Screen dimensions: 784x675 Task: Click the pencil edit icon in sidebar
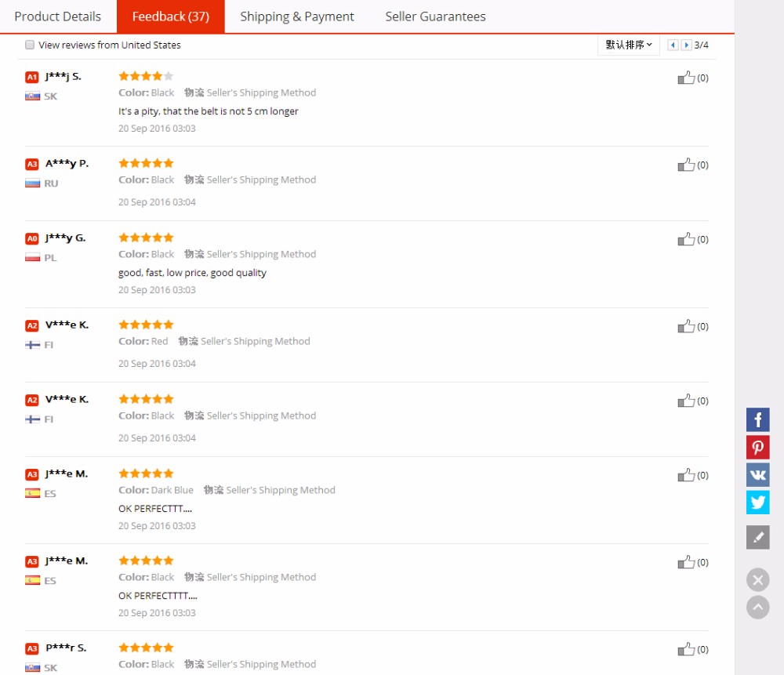[757, 537]
